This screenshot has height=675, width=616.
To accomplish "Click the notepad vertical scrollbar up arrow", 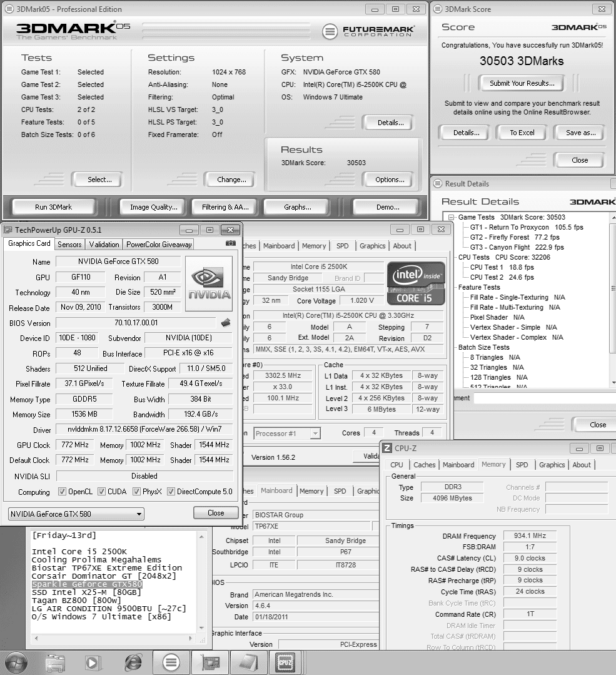I will pyautogui.click(x=201, y=537).
